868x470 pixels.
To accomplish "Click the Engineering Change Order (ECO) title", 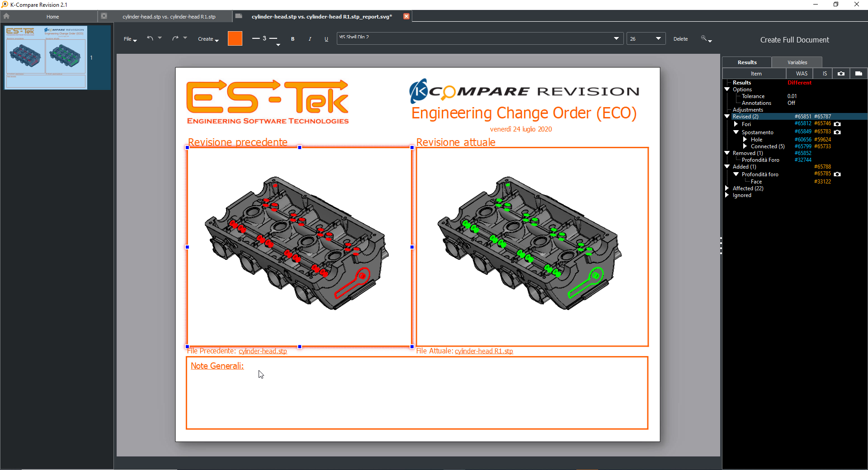I will coord(524,113).
